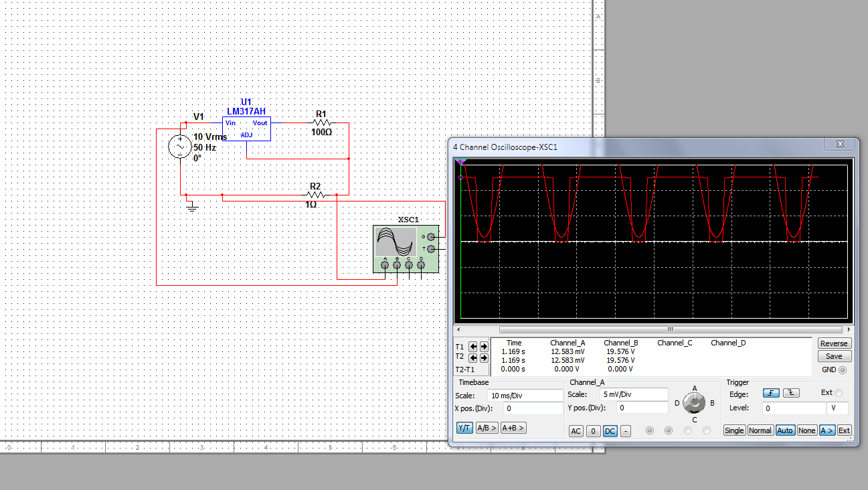
Task: Turn the channel selector knob
Action: coord(695,402)
